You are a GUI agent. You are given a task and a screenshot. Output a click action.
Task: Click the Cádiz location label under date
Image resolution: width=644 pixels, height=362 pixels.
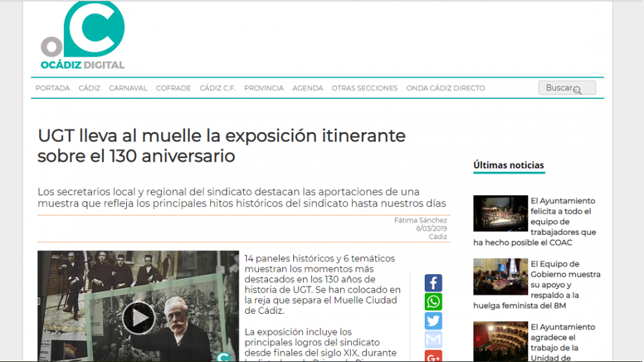click(x=438, y=237)
